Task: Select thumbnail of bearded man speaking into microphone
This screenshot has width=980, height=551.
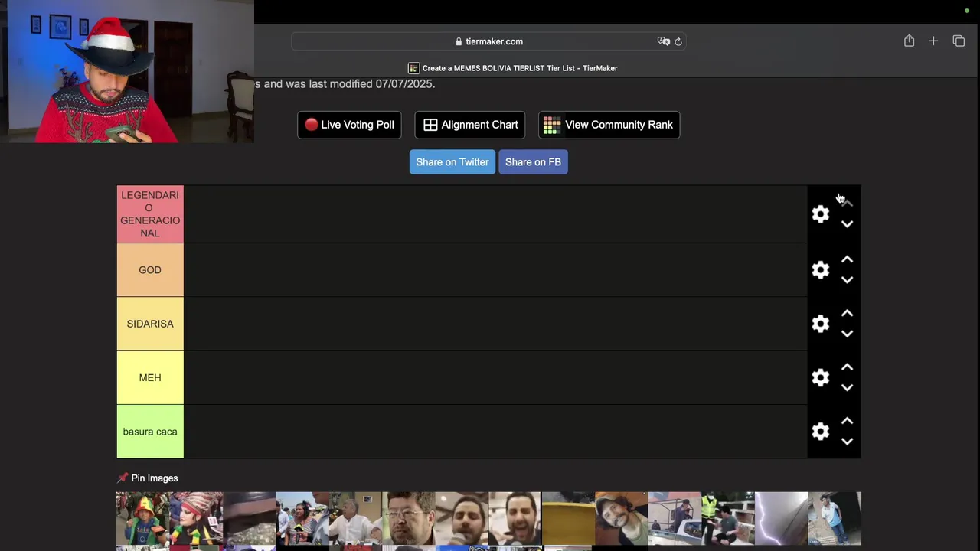Action: (x=462, y=518)
